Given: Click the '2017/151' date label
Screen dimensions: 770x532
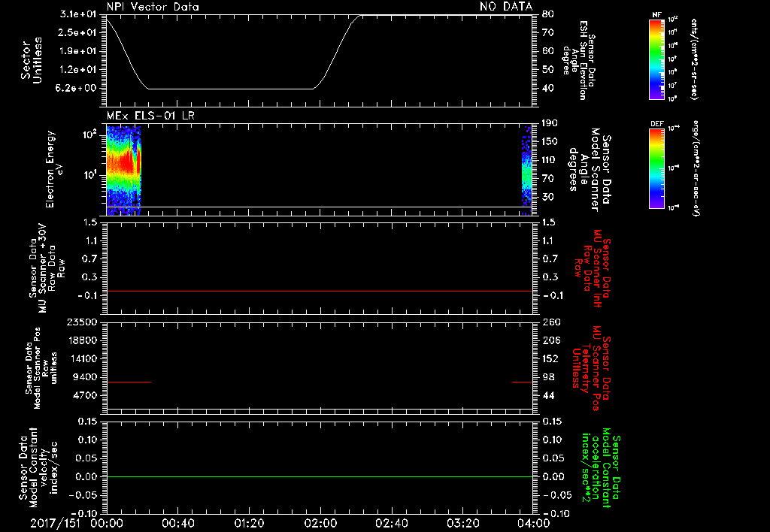Looking at the screenshot, I should tap(55, 523).
